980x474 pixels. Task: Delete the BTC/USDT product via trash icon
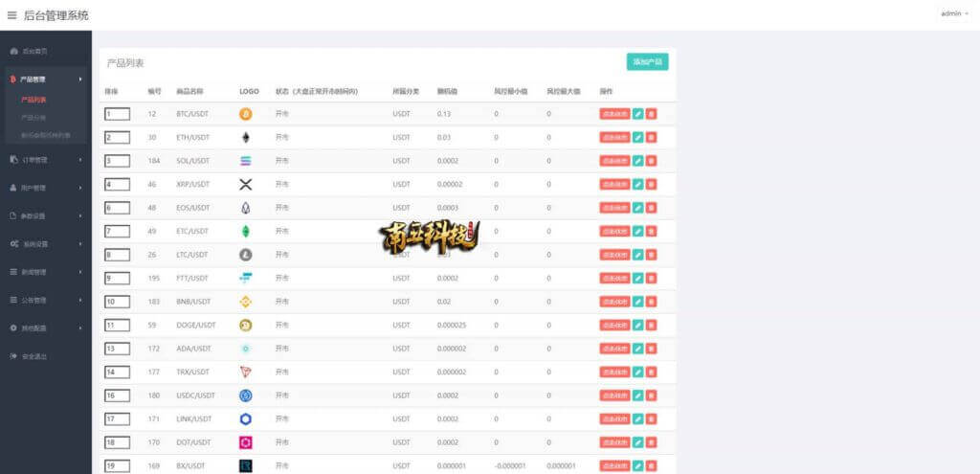coord(651,114)
